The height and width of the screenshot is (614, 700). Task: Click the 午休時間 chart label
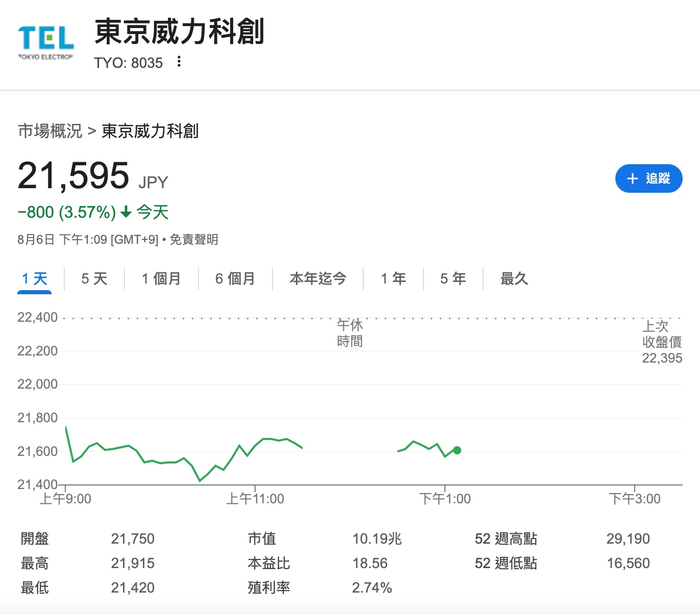(x=350, y=333)
